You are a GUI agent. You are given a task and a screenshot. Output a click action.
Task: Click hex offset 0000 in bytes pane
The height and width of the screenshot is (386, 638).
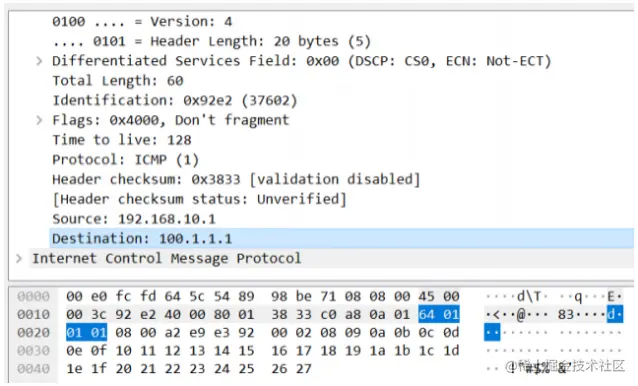click(33, 297)
